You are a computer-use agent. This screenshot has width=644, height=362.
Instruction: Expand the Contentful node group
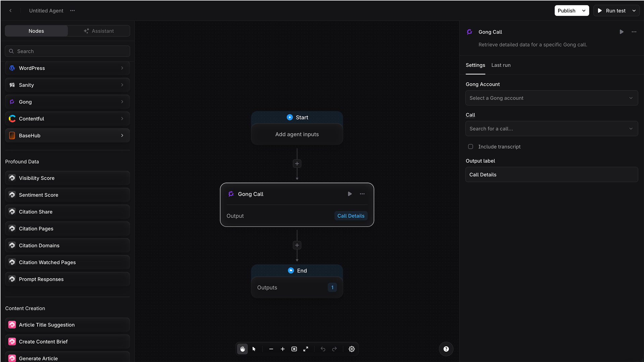click(x=67, y=119)
